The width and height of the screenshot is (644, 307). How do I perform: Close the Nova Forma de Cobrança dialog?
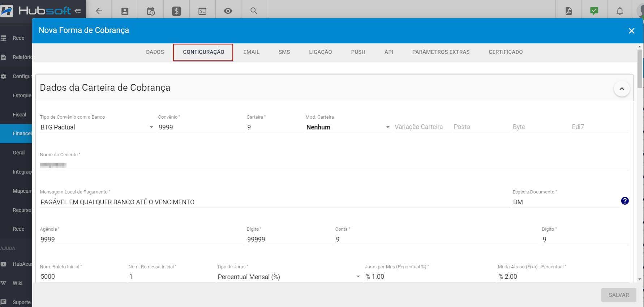tap(631, 31)
